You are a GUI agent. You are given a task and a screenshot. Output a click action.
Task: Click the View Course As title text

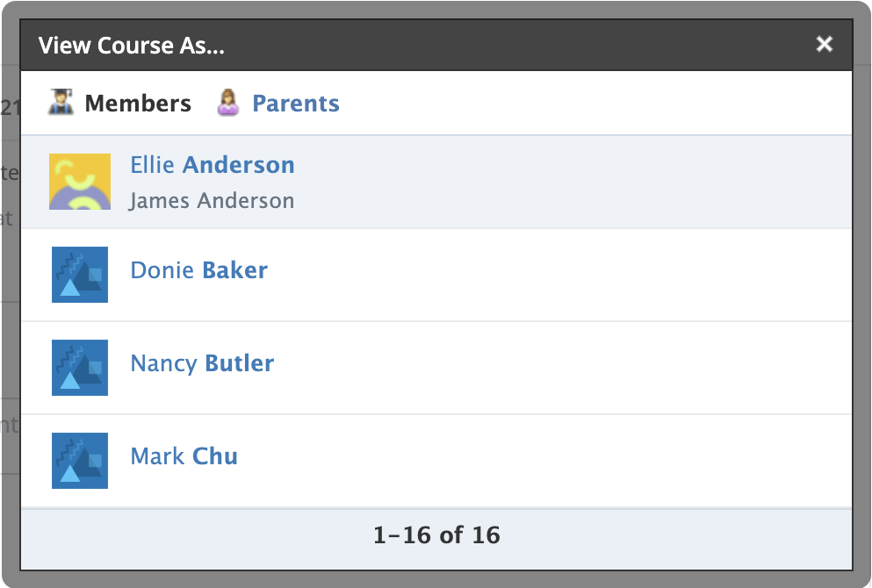(x=132, y=46)
